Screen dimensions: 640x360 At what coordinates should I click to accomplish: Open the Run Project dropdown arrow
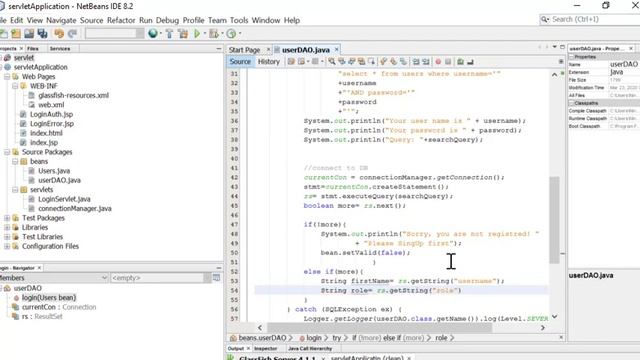(204, 33)
